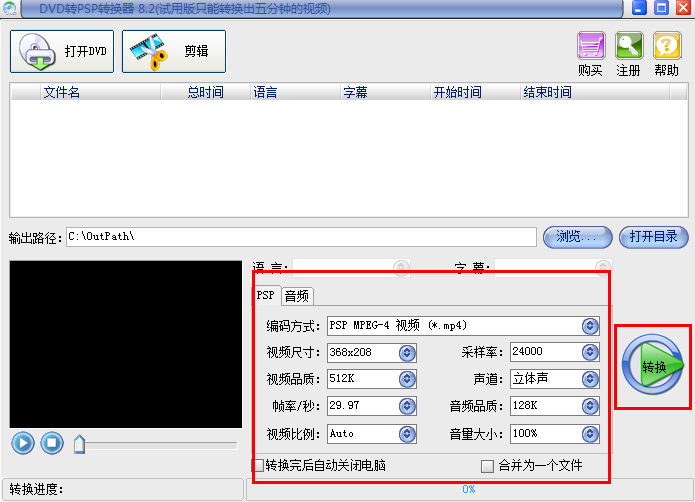This screenshot has height=502, width=695.
Task: Click the 打开目录 button
Action: (654, 237)
